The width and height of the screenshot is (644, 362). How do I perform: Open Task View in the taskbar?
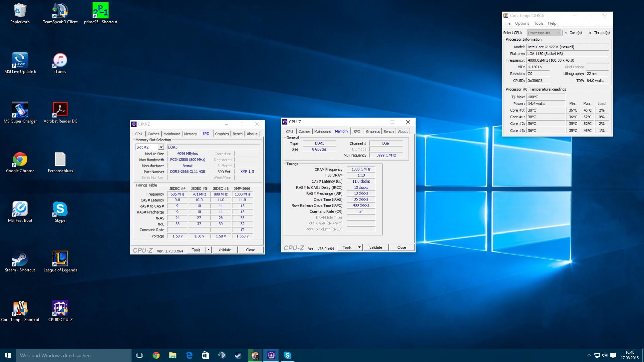tap(139, 355)
